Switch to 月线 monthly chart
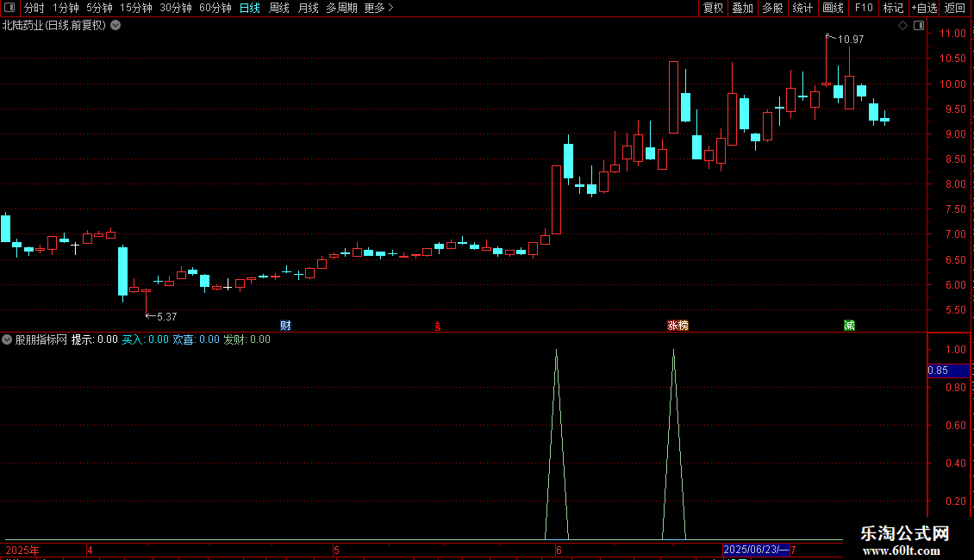 pos(308,8)
